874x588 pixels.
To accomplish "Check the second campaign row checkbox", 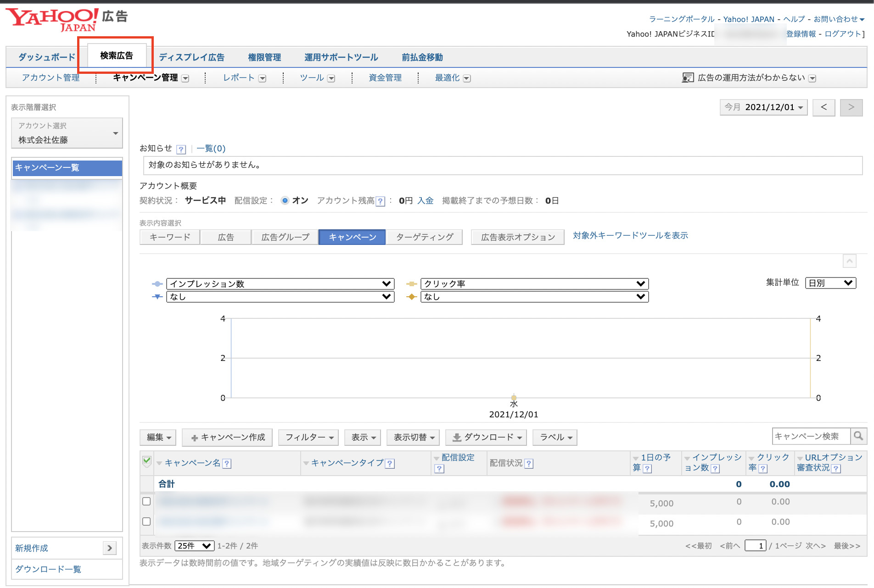I will pyautogui.click(x=146, y=521).
